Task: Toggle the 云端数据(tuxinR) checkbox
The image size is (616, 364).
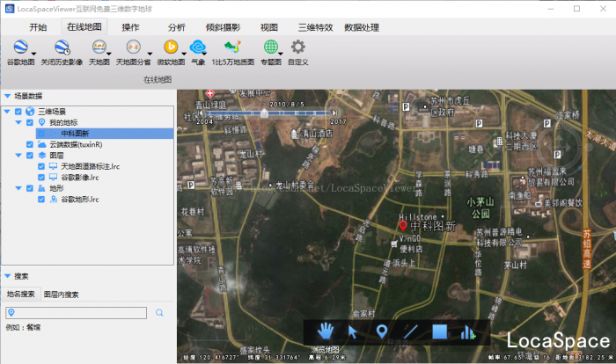Action: (29, 144)
